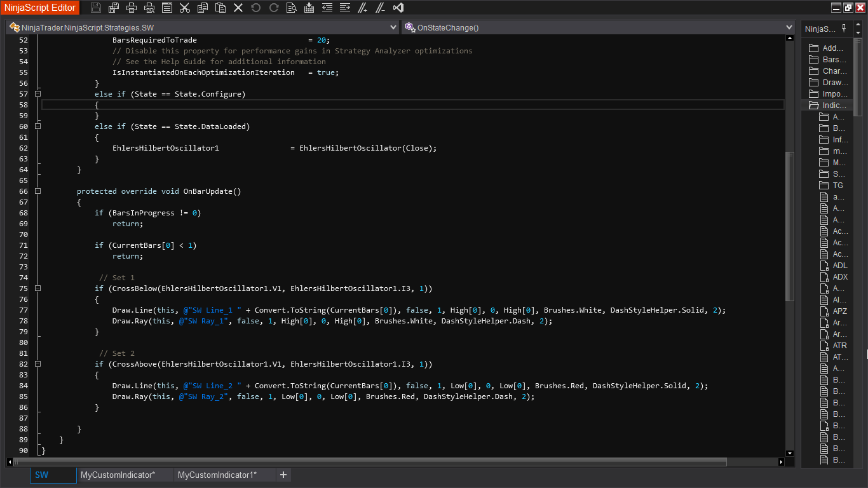The width and height of the screenshot is (868, 488).
Task: Add a new tab with plus button
Action: click(x=283, y=475)
